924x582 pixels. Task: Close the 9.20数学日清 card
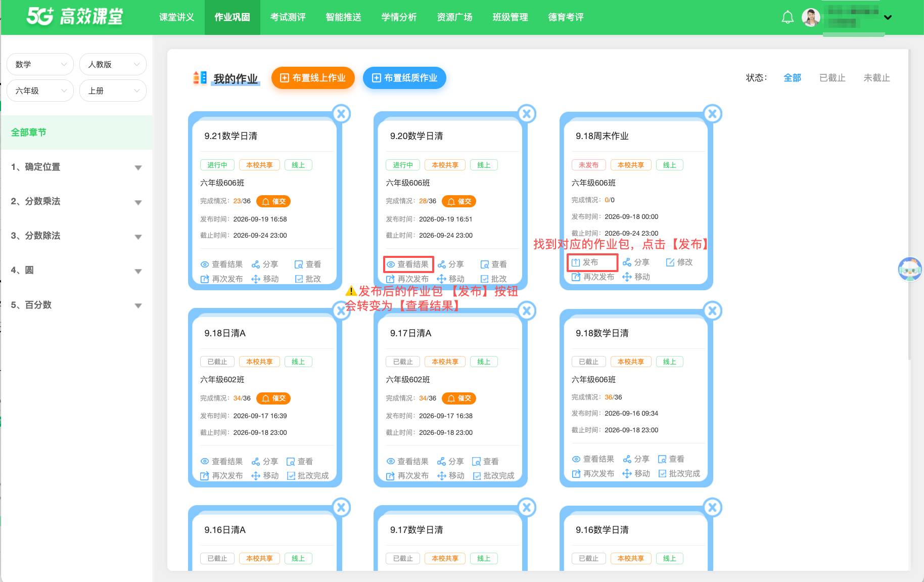527,114
